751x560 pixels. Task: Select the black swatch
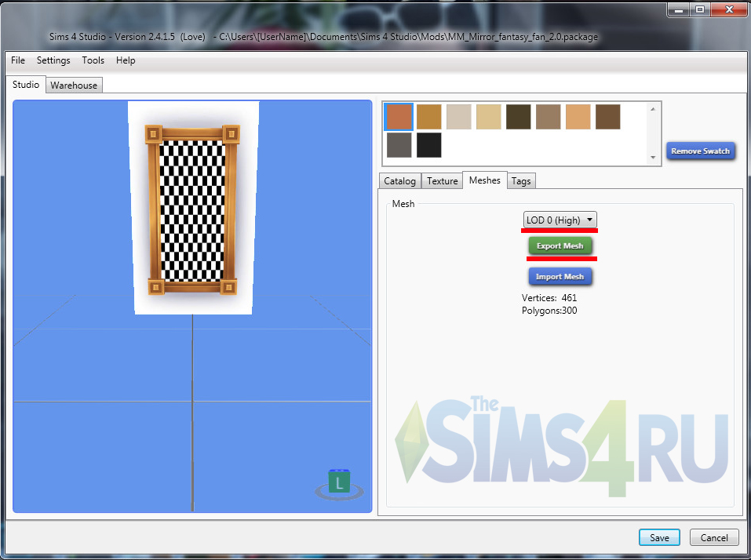click(428, 145)
